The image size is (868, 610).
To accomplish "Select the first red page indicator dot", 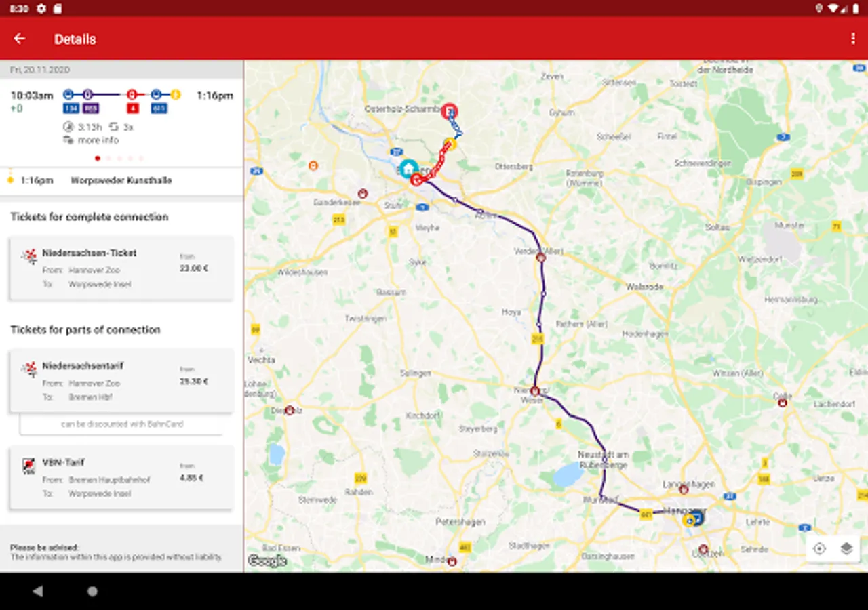I will click(98, 158).
